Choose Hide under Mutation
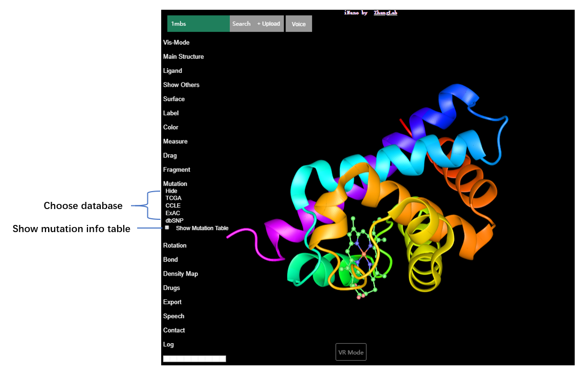Viewport: 588px width, 372px height. click(171, 191)
